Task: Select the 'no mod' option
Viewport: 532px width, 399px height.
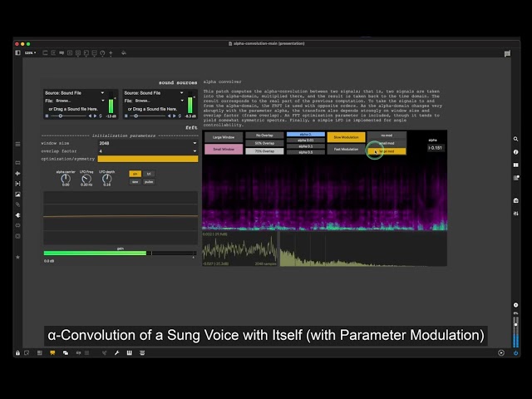Action: coord(387,135)
